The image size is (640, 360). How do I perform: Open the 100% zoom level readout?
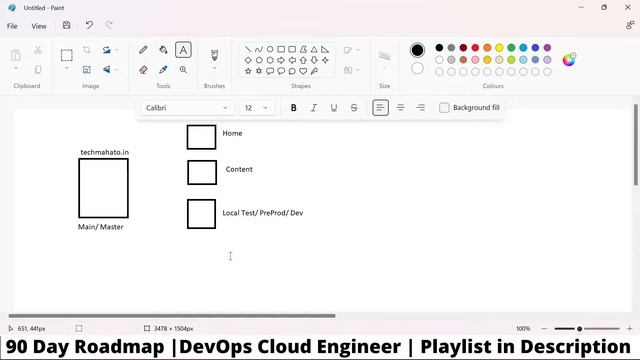point(523,329)
